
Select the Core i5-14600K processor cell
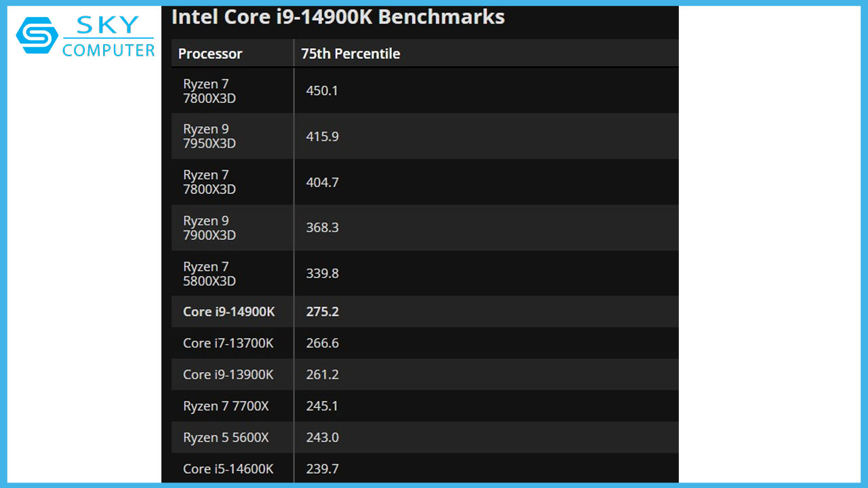[233, 468]
